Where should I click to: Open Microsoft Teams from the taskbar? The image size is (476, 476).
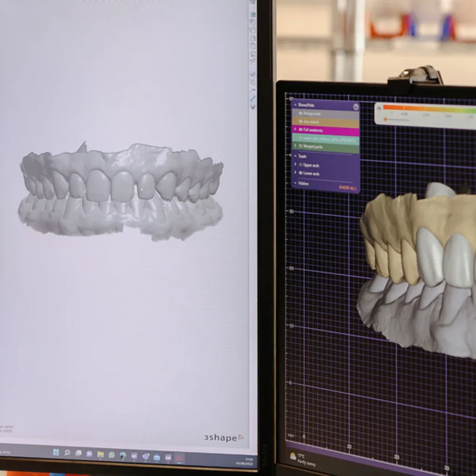(146, 456)
